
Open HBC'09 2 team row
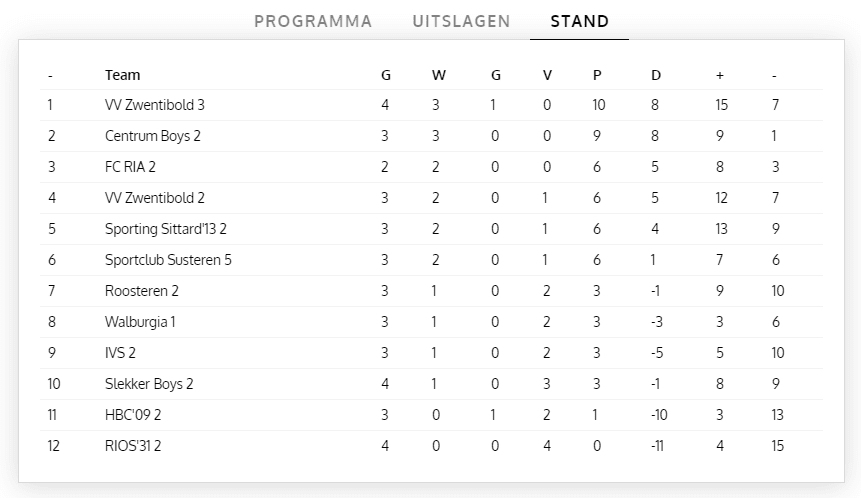coord(133,415)
